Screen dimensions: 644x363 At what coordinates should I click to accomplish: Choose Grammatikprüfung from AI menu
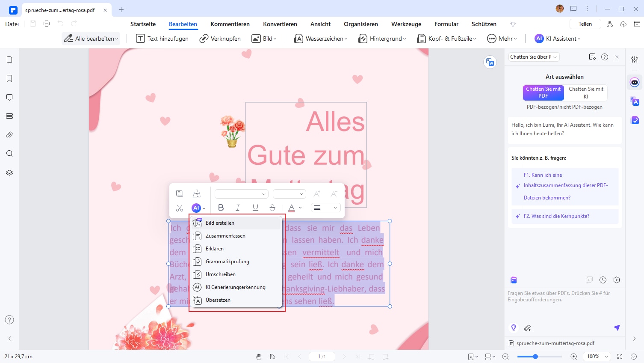tap(236, 262)
